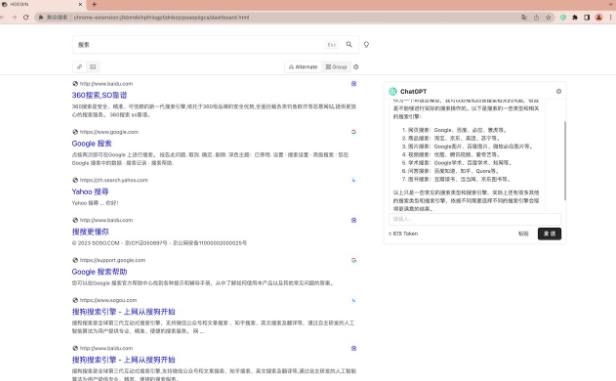Close the HOCGIN browser tab

[x=80, y=4]
